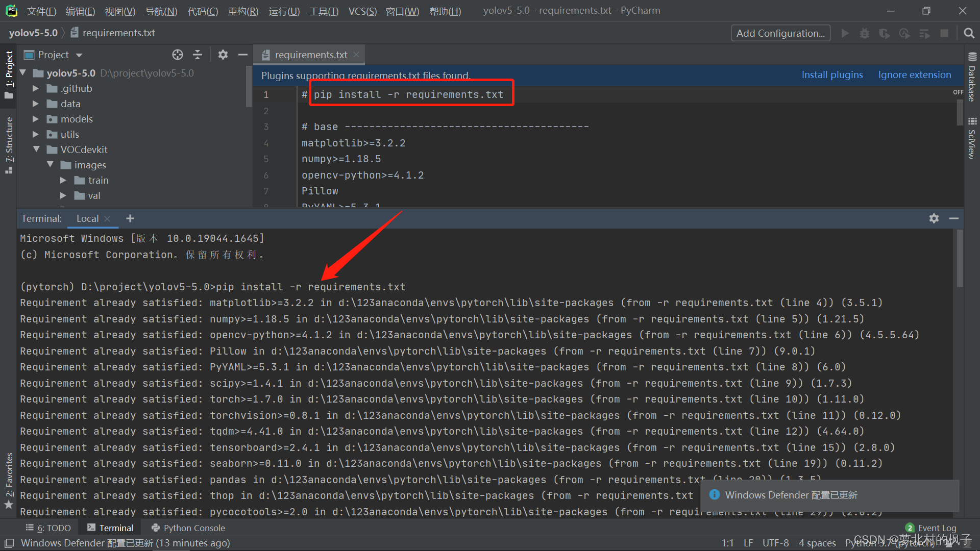This screenshot has width=980, height=551.
Task: Toggle the 1: Project side panel
Action: pos(9,74)
